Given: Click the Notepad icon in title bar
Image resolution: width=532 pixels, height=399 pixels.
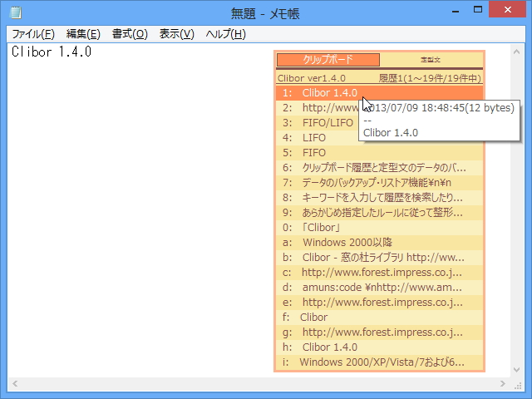Looking at the screenshot, I should [x=16, y=13].
